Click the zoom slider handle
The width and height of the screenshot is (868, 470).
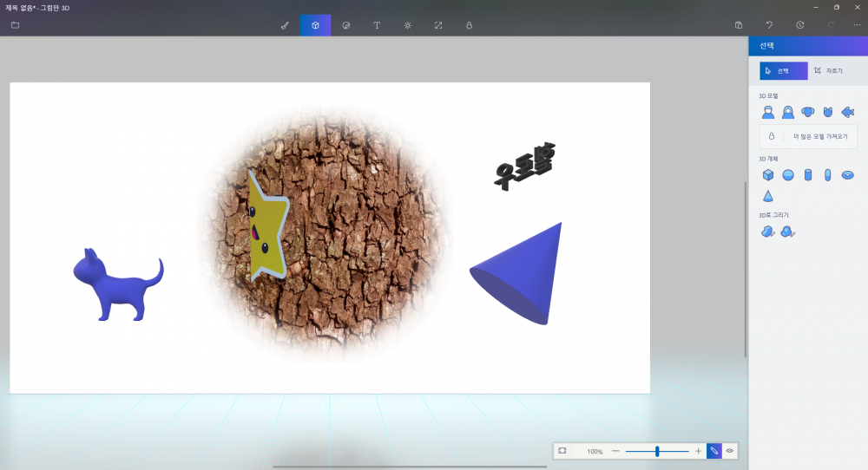(x=658, y=451)
